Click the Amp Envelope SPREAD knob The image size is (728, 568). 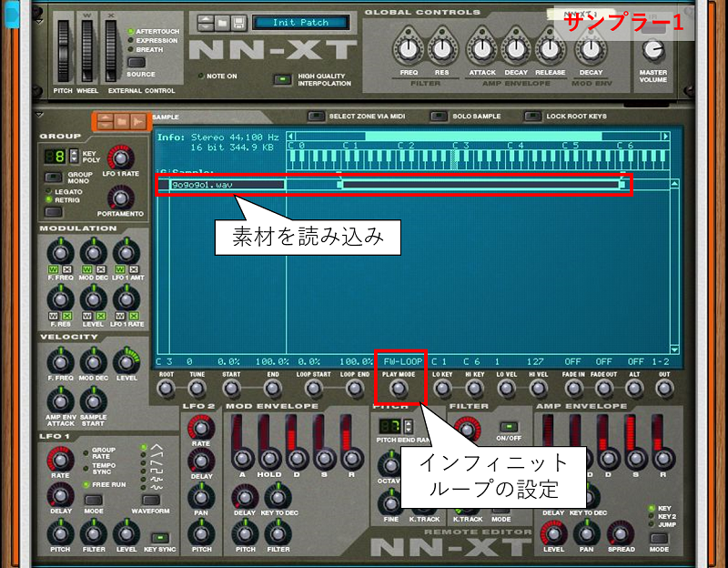pyautogui.click(x=621, y=534)
